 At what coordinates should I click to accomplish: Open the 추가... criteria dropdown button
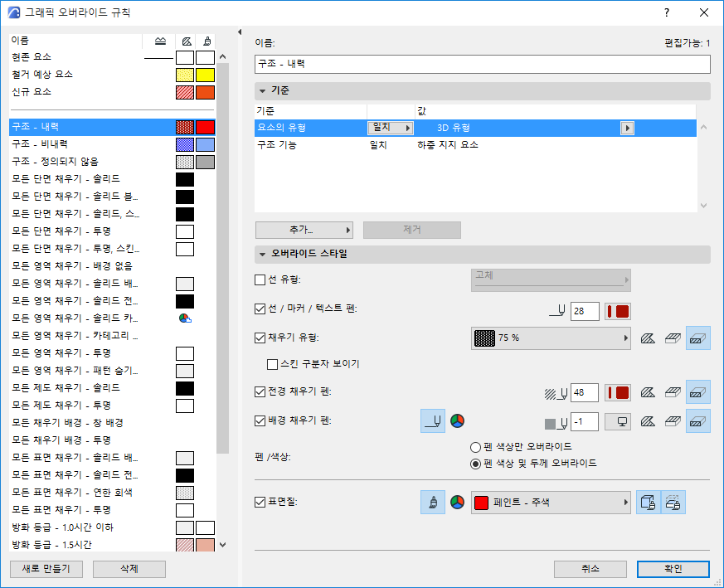pyautogui.click(x=304, y=230)
